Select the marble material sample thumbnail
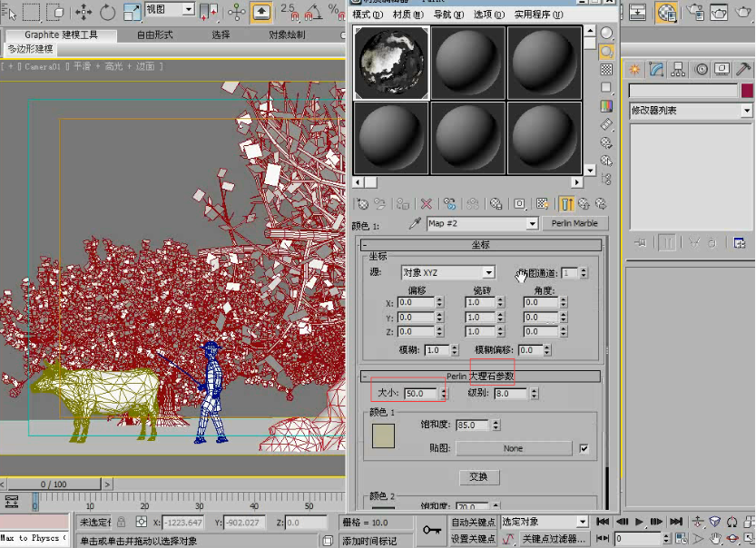Image resolution: width=756 pixels, height=548 pixels. point(391,64)
